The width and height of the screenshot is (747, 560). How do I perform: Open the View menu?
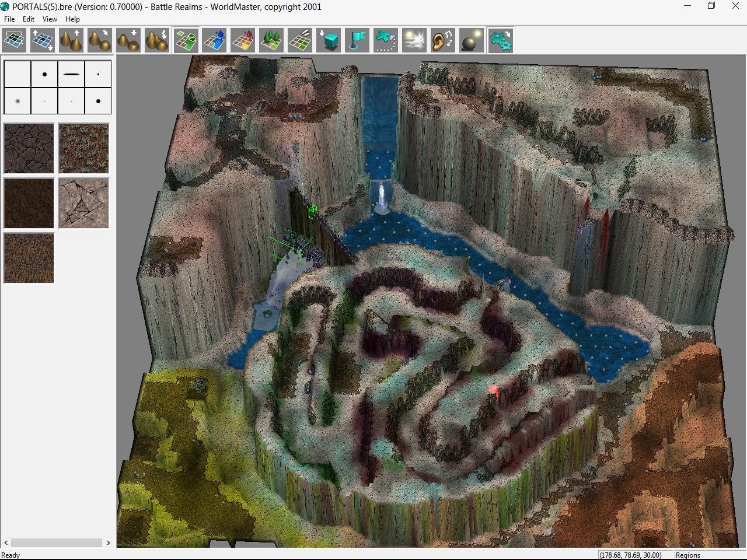(50, 19)
